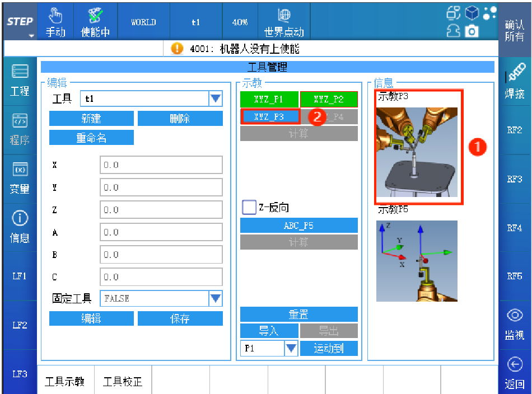Screen dimensions: 532x394
Task: Click the 保存 save button
Action: click(180, 318)
